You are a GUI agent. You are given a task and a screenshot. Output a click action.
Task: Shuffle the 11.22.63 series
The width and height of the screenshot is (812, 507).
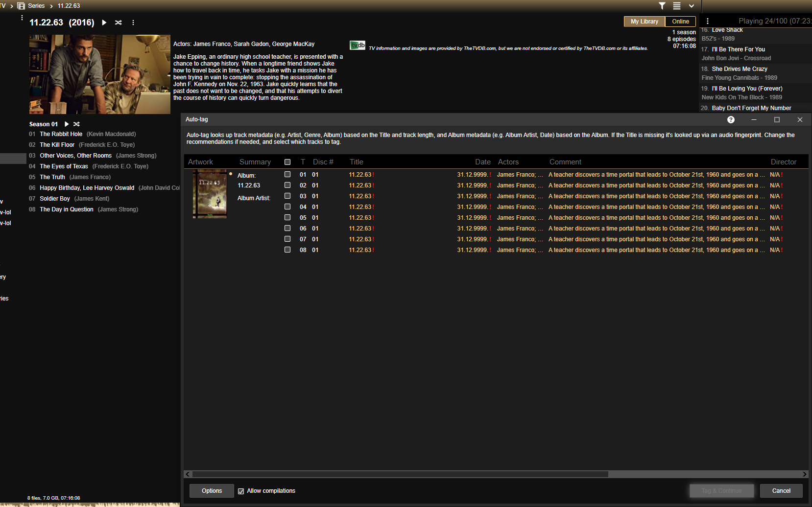(118, 23)
